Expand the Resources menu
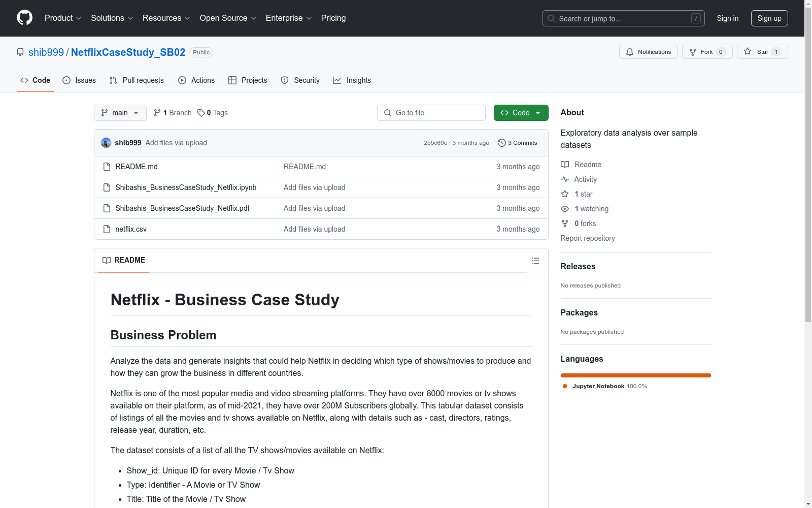812x508 pixels. 166,18
